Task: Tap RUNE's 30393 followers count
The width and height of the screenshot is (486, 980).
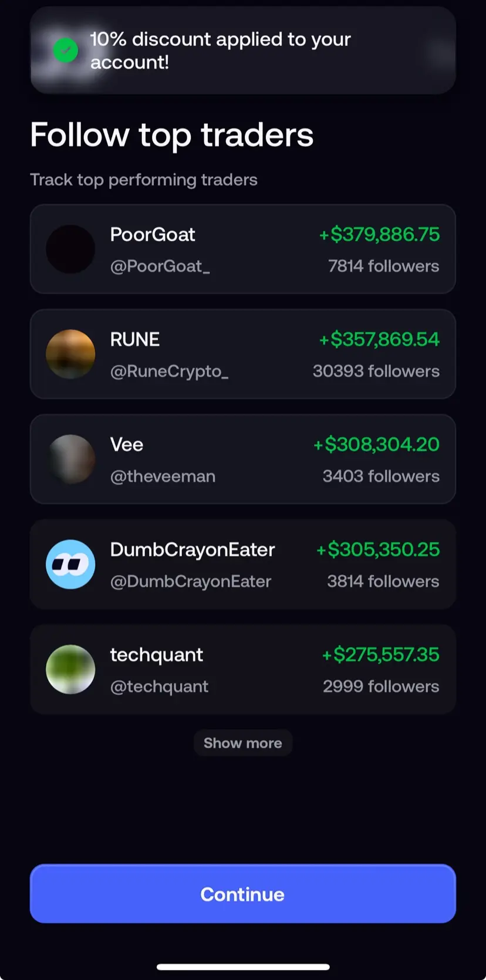Action: point(376,371)
